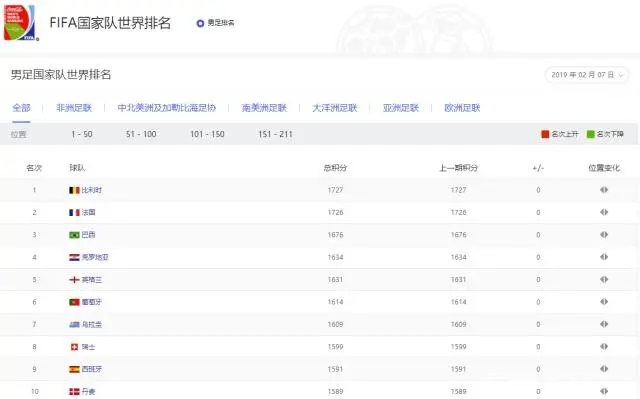
Task: Open team 英格兰
Action: (x=92, y=280)
